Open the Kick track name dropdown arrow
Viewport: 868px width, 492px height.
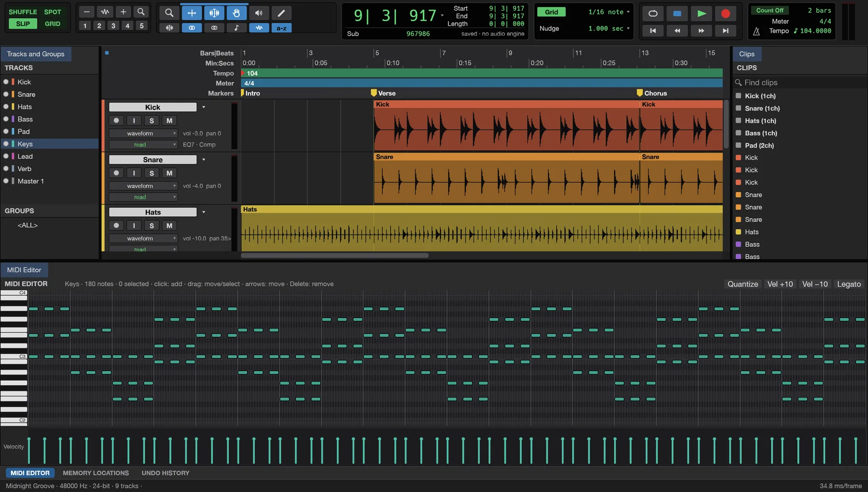tap(203, 107)
